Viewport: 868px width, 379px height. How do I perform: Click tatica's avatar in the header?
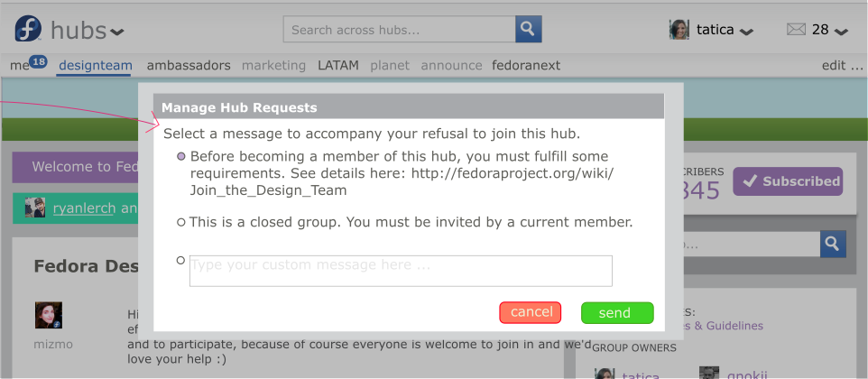679,29
